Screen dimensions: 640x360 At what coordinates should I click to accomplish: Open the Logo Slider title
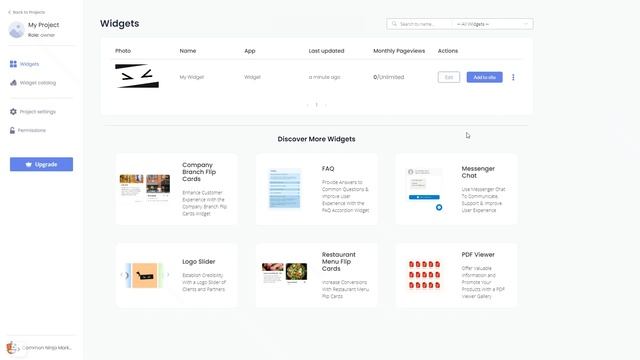click(x=199, y=262)
